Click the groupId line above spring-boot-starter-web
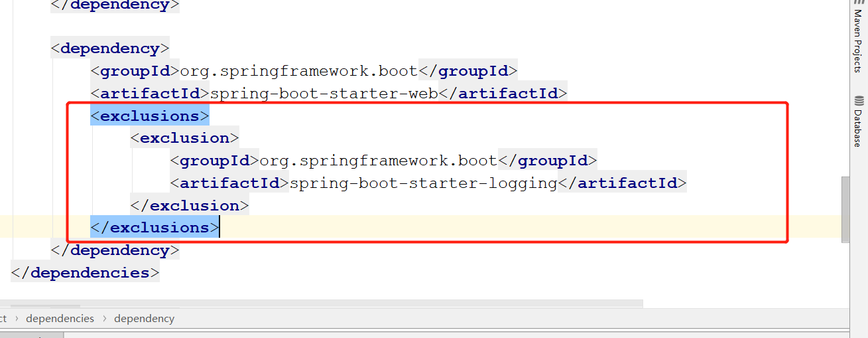868x338 pixels. point(304,70)
